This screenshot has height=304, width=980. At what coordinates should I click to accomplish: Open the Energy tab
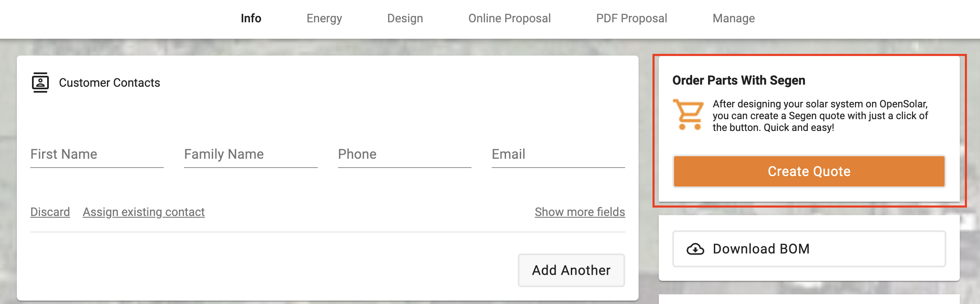(324, 18)
